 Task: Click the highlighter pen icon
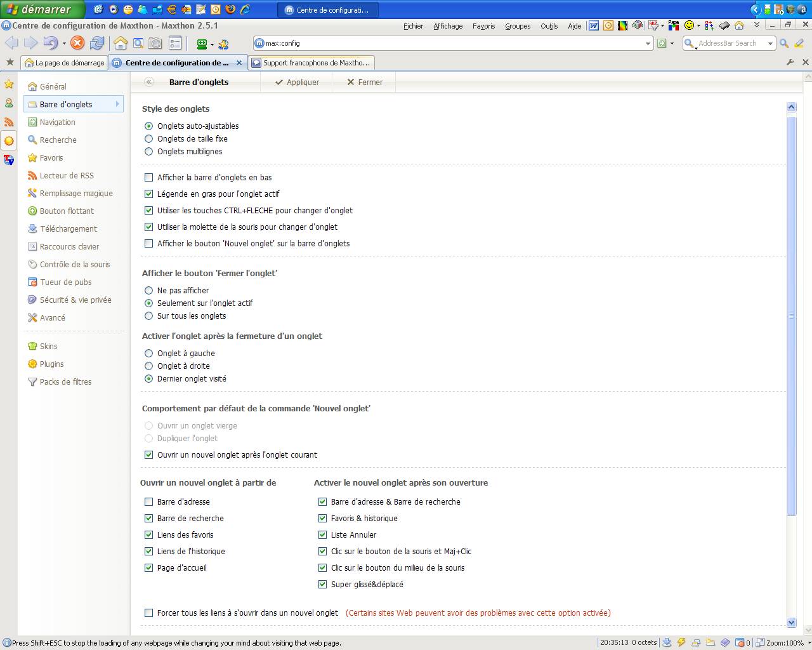pyautogui.click(x=799, y=43)
